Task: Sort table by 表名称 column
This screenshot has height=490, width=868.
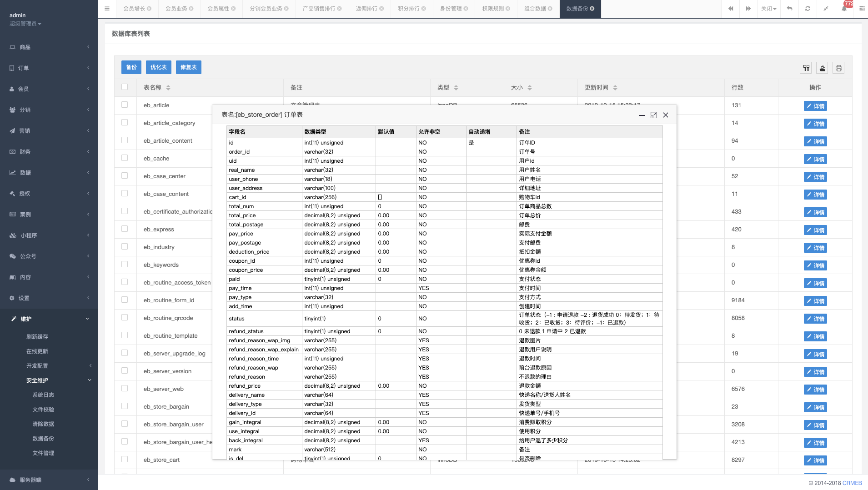Action: pyautogui.click(x=168, y=88)
